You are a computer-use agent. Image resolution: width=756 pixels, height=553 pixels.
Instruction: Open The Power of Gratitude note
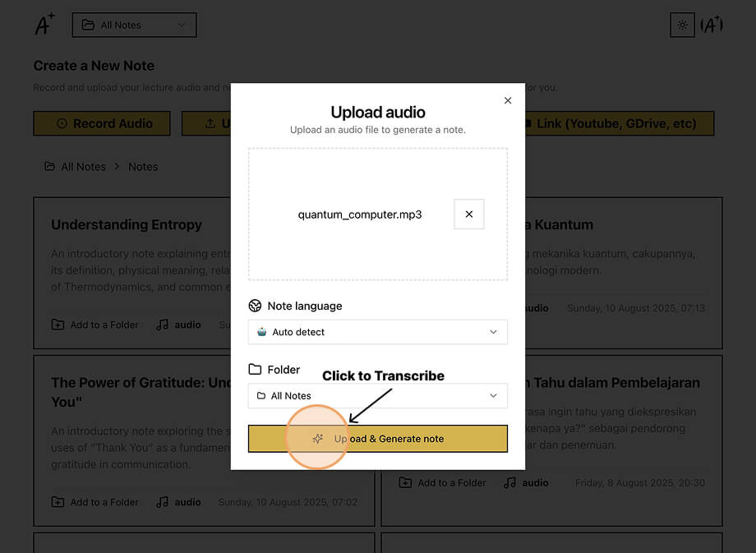pos(141,392)
